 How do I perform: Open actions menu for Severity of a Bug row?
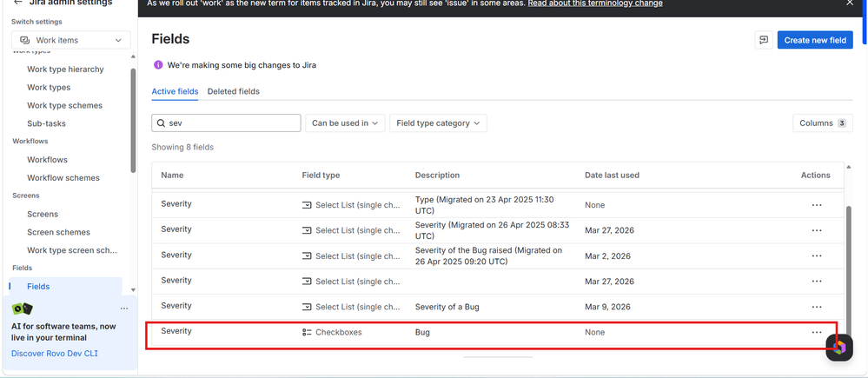pyautogui.click(x=817, y=307)
